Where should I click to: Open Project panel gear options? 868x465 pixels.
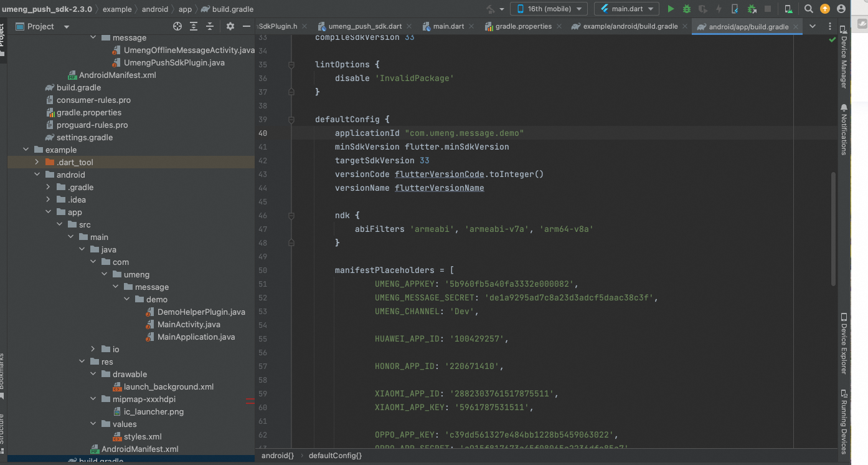coord(230,26)
